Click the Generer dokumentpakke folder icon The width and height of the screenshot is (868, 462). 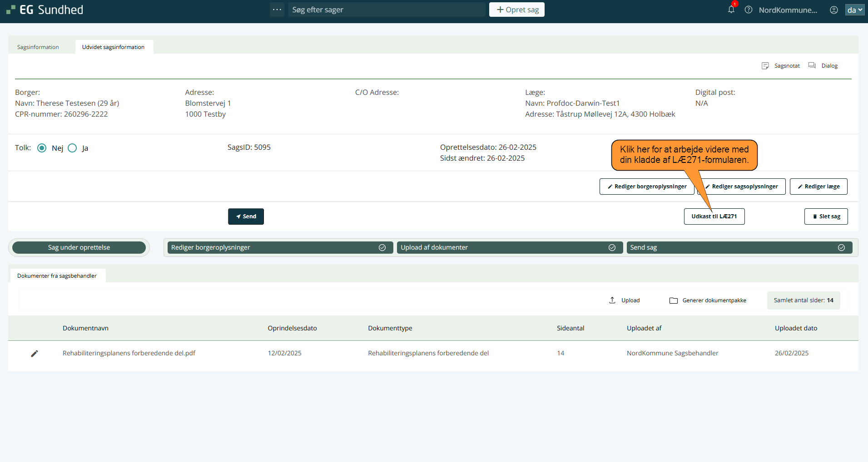tap(674, 300)
